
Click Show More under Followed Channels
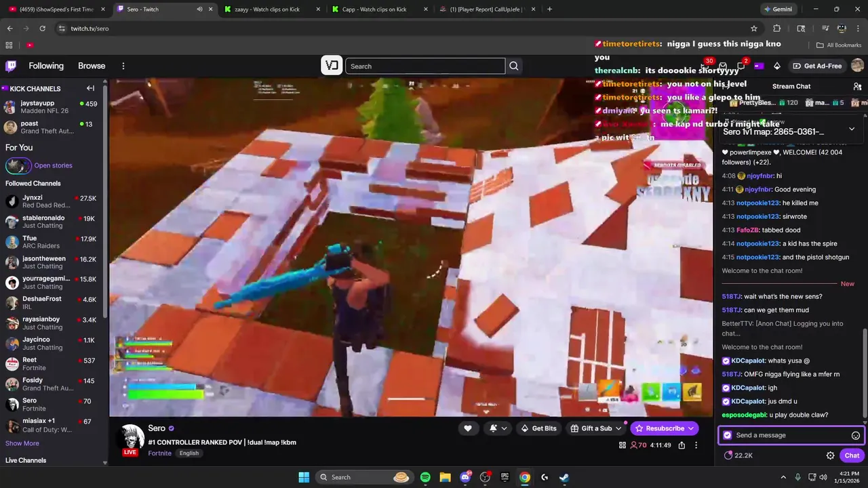22,443
